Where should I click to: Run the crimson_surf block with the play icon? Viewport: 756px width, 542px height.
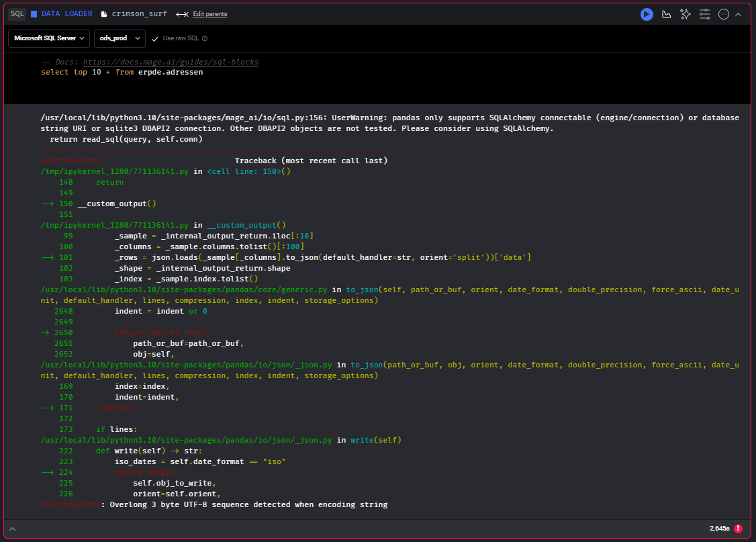(647, 14)
